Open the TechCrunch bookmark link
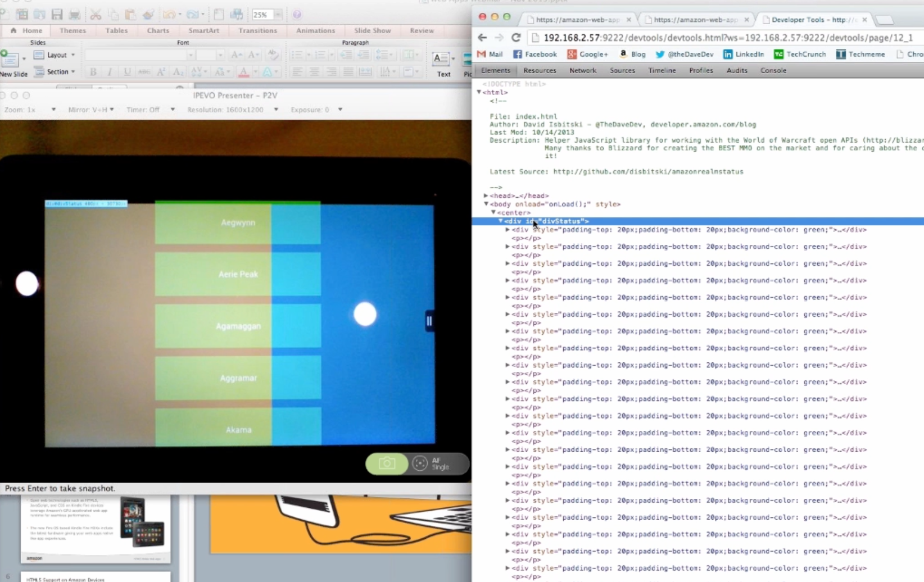 click(x=800, y=54)
